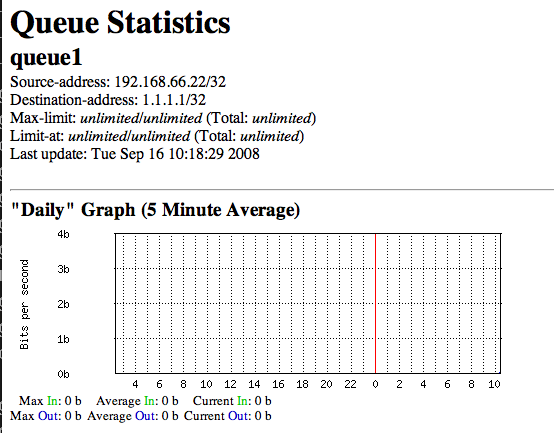Click inside the daily graph plot area
Screen dimensions: 554x433
point(308,303)
